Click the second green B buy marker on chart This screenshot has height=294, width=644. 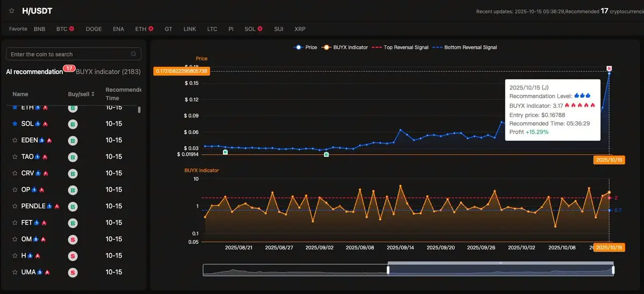coord(327,155)
